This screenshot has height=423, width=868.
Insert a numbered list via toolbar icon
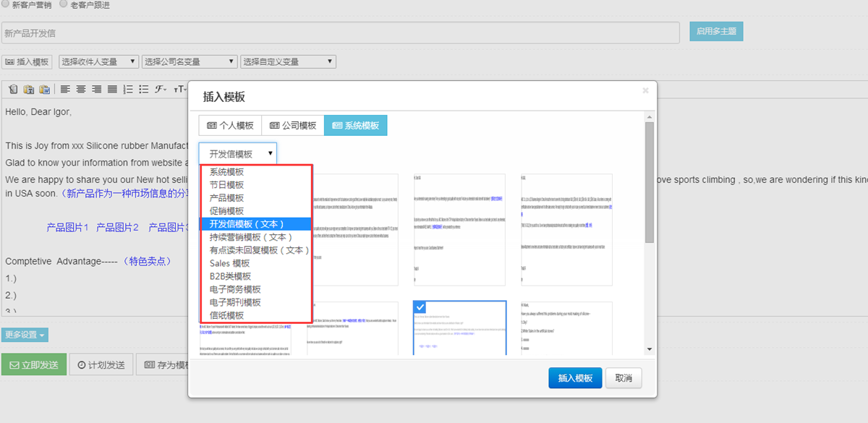[x=128, y=90]
